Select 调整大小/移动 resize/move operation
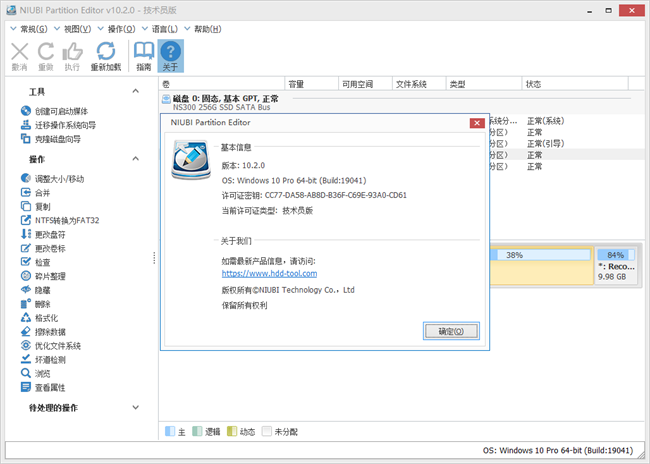Viewport: 650px width, 464px height. point(52,179)
